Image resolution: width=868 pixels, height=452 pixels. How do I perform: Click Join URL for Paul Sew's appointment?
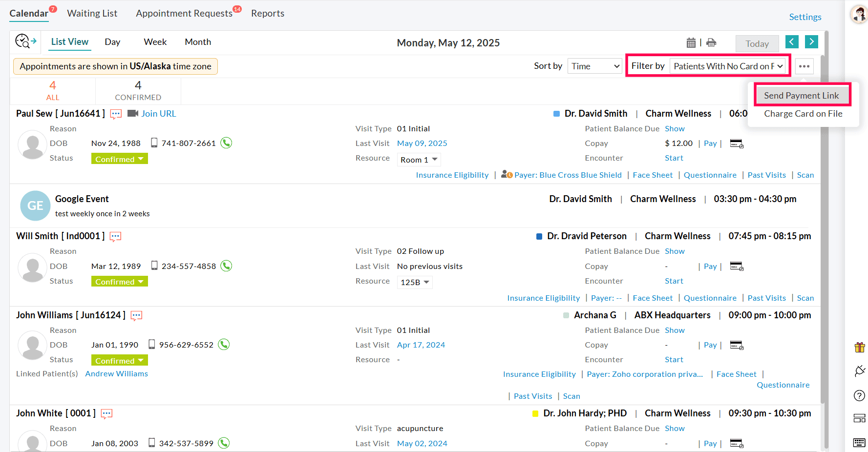(158, 113)
